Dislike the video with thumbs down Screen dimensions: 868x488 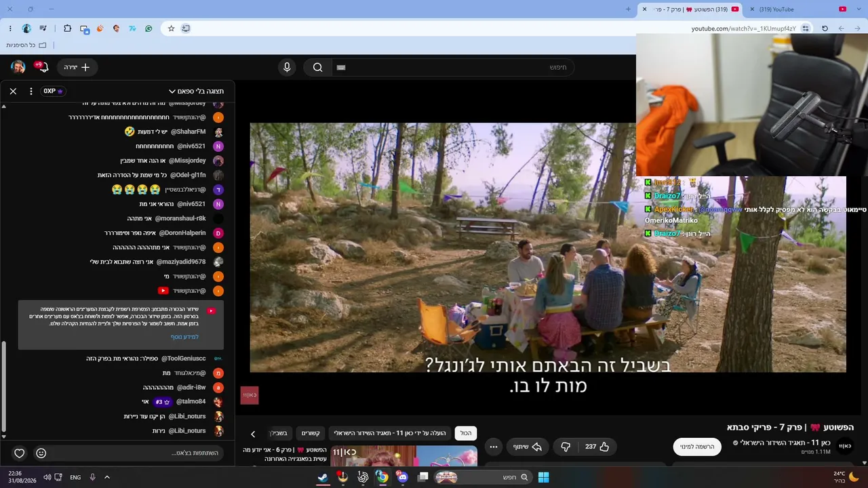pos(566,447)
